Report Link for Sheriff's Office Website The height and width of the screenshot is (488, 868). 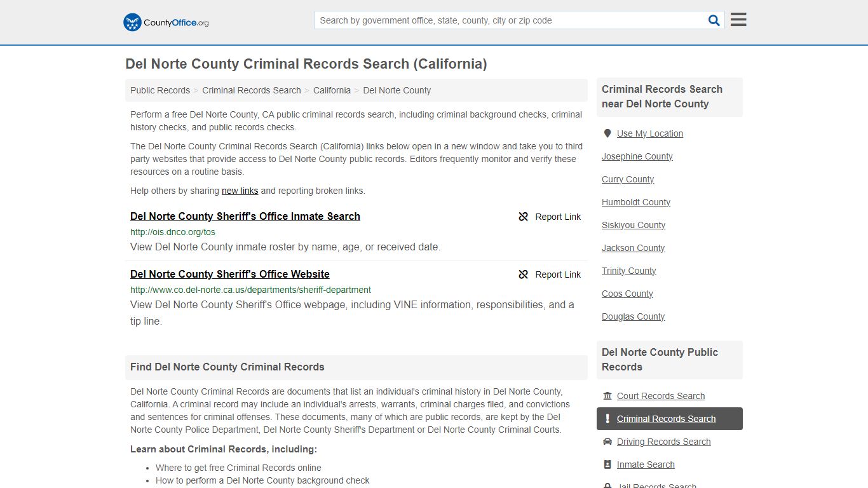click(x=550, y=274)
